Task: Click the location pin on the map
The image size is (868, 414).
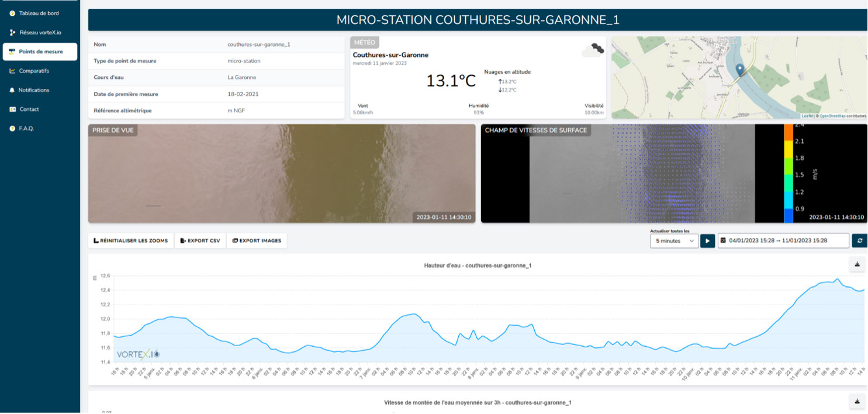Action: 740,70
